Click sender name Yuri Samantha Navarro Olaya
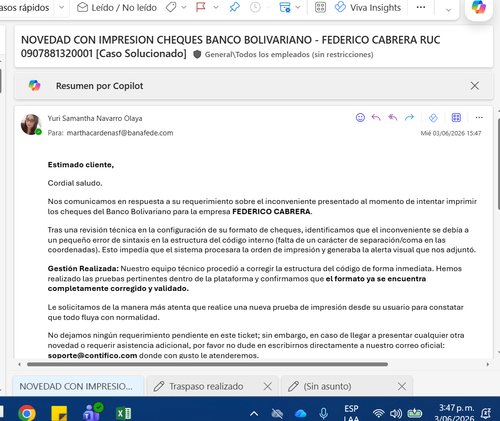Image resolution: width=500 pixels, height=421 pixels. [95, 118]
